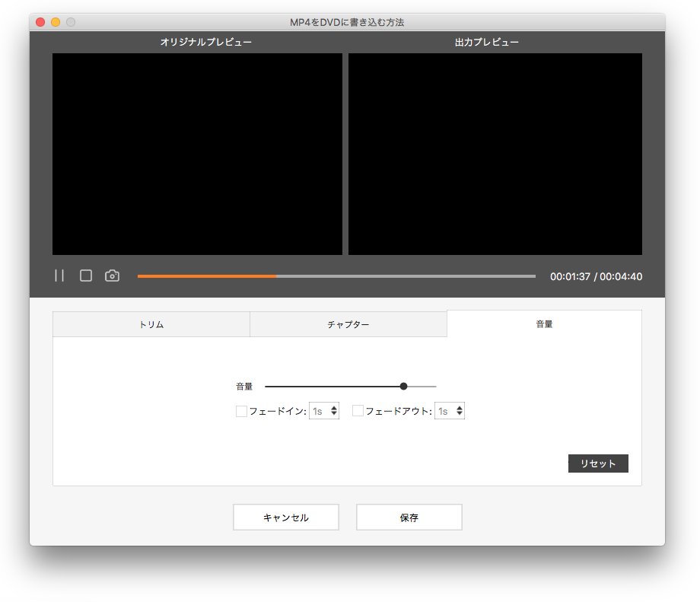Click the 音量 volume slider handle
The width and height of the screenshot is (700, 602).
click(x=403, y=387)
